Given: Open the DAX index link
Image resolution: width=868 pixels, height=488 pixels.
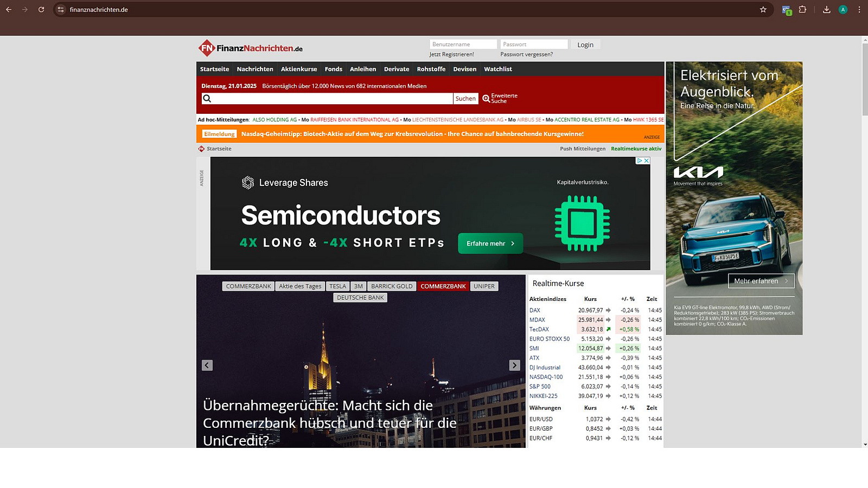Looking at the screenshot, I should (535, 310).
